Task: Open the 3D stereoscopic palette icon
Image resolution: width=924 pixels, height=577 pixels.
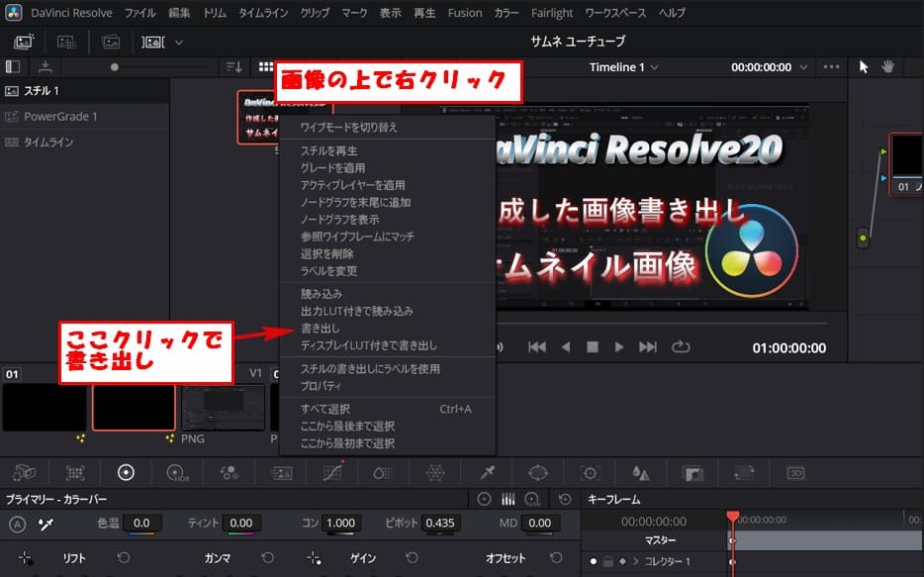Action: (795, 473)
